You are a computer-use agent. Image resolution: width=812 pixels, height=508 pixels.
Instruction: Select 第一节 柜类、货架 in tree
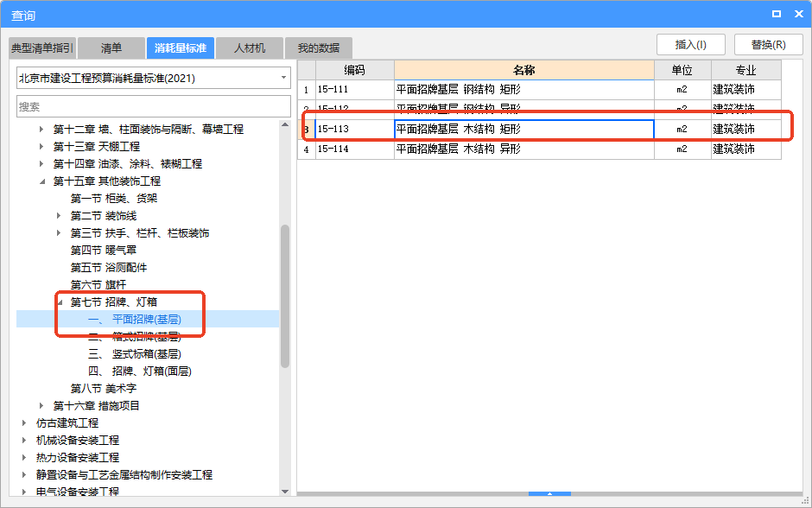(113, 199)
